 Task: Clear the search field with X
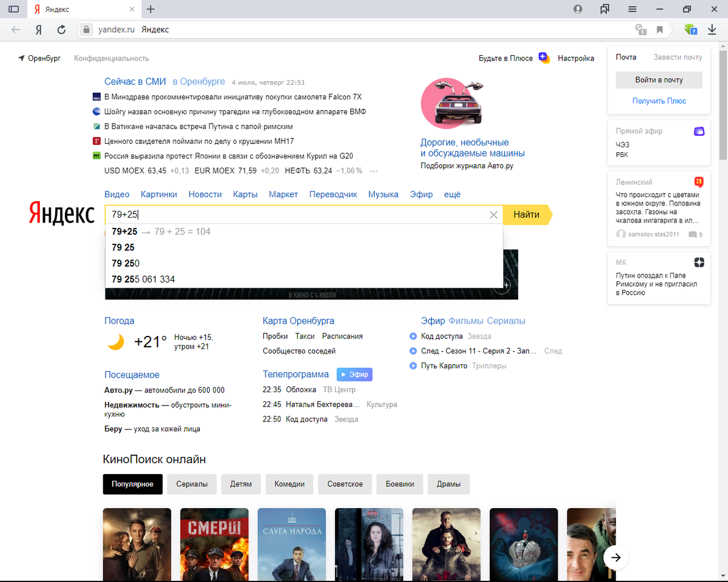point(493,215)
